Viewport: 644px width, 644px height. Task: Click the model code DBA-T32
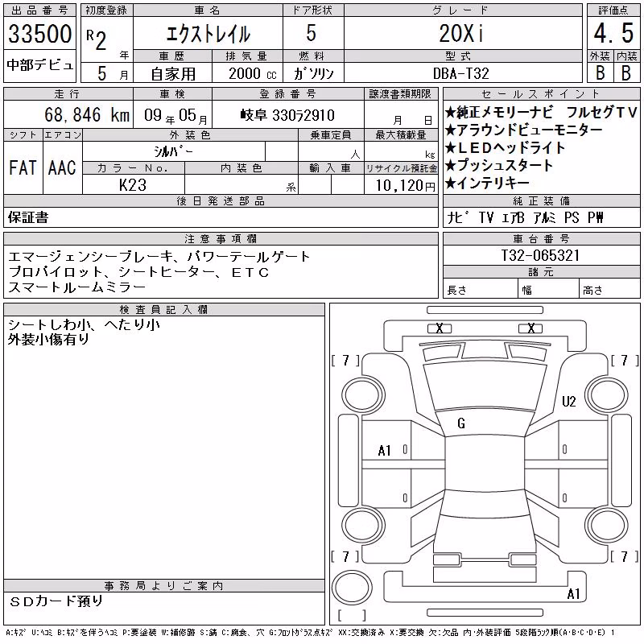point(461,73)
